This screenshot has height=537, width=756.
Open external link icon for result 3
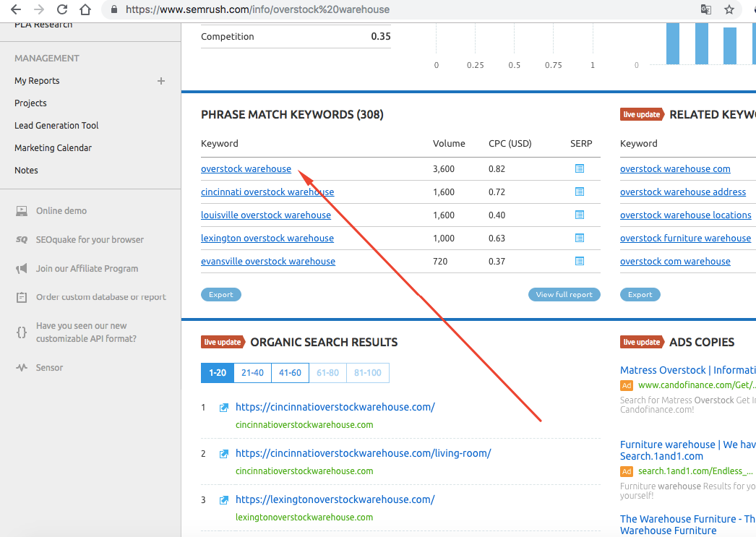coord(224,500)
